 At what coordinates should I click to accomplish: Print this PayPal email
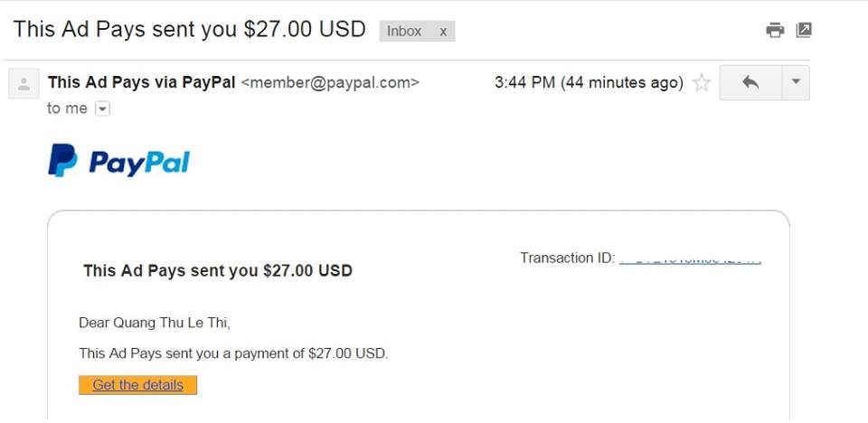[x=775, y=30]
